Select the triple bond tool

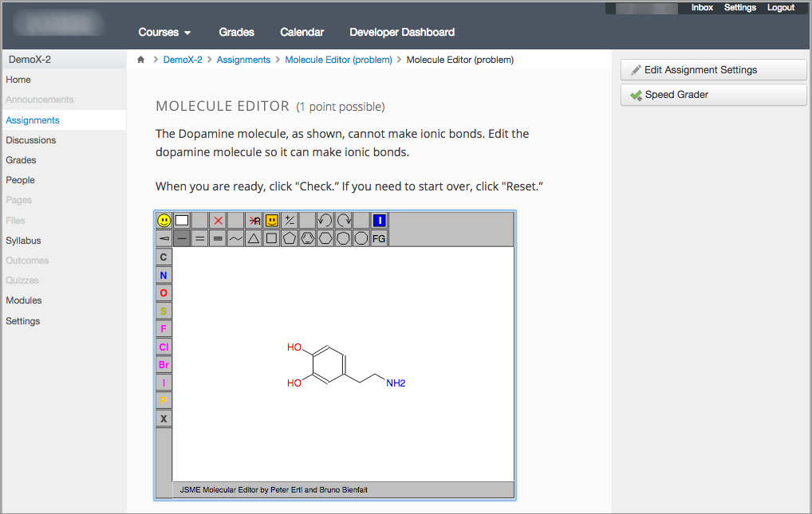(x=218, y=237)
